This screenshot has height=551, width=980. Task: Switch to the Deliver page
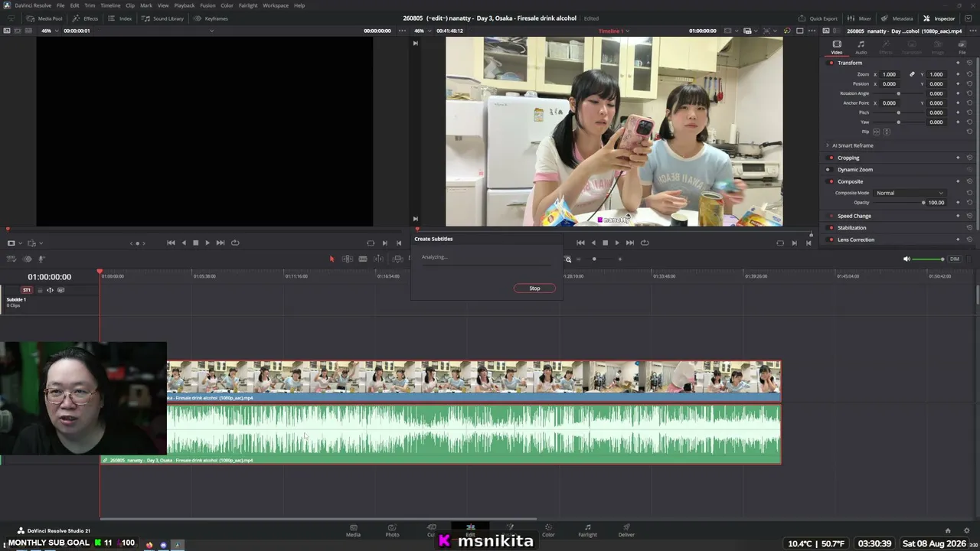click(626, 530)
